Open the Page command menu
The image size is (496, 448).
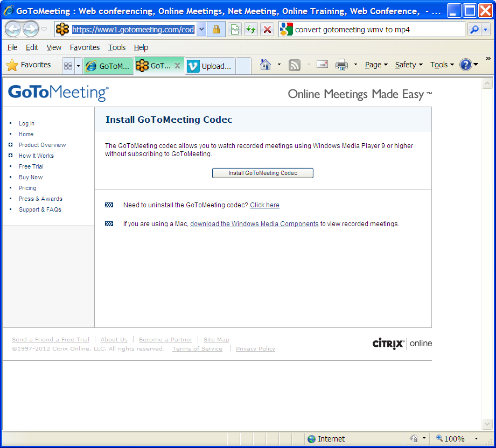coord(376,65)
